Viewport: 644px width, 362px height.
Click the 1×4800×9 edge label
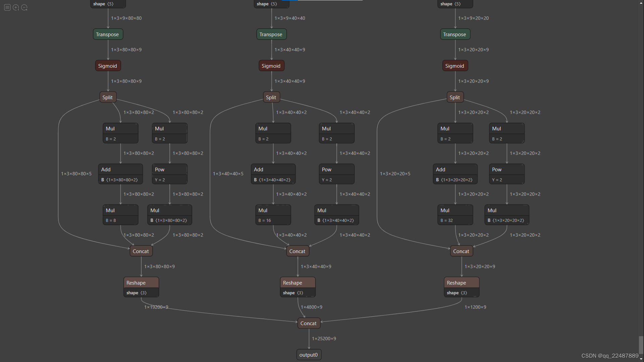point(312,307)
